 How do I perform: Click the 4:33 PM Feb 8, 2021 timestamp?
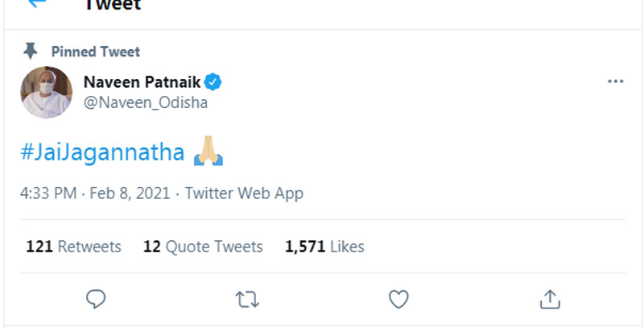[x=96, y=193]
